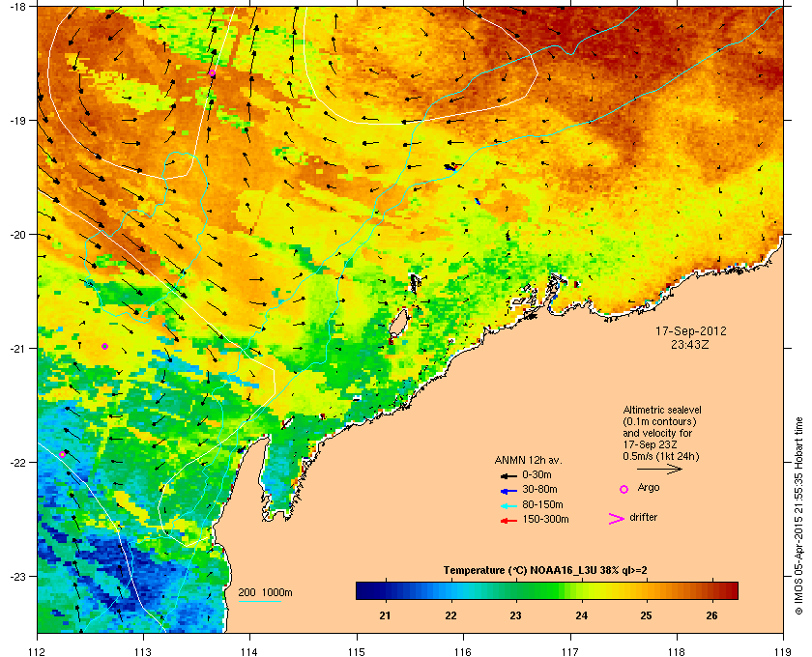Click the 'ANMN 12h av.' legend heading
The width and height of the screenshot is (812, 657).
tap(528, 460)
